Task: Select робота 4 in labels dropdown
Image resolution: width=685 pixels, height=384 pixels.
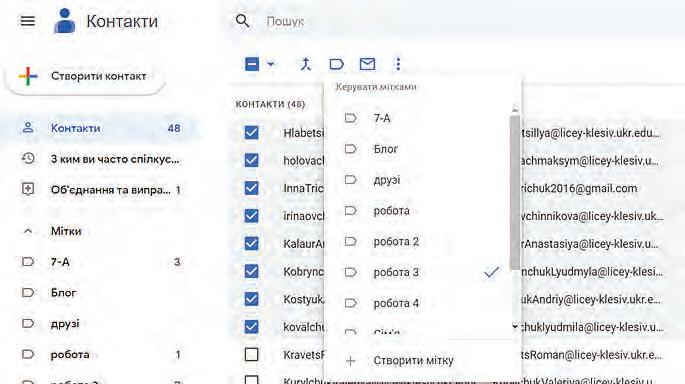Action: [418, 303]
